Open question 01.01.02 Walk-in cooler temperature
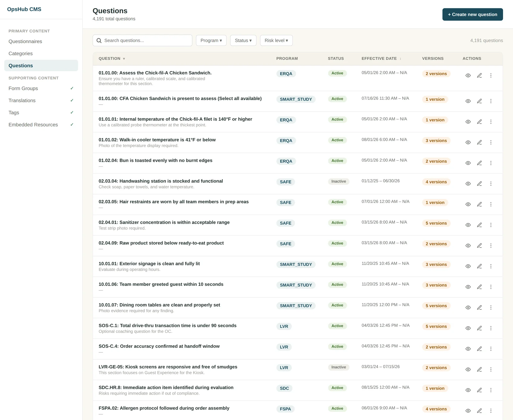 [157, 140]
